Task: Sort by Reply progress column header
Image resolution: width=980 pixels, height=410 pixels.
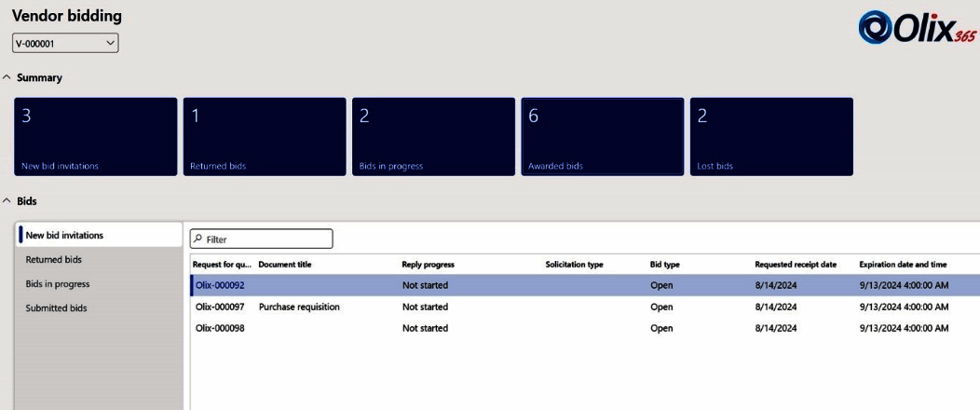Action: (x=429, y=265)
